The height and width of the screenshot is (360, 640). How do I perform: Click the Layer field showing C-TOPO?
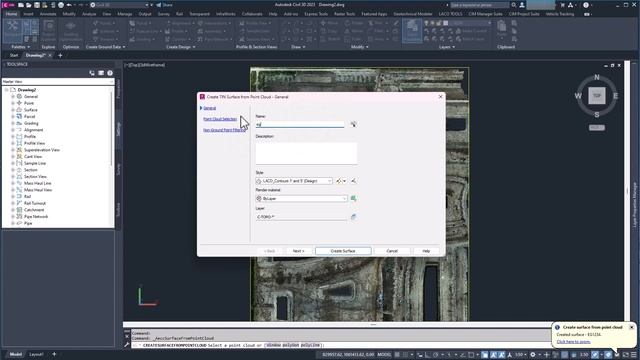(301, 217)
